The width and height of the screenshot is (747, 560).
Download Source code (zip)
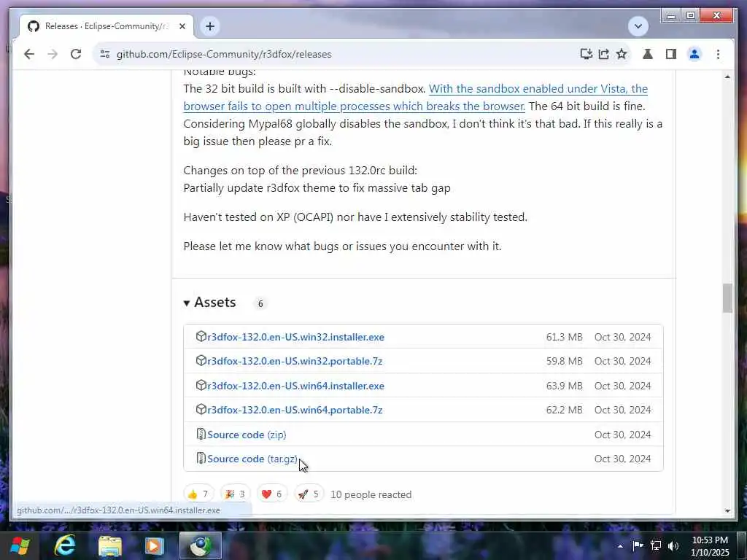coord(247,435)
